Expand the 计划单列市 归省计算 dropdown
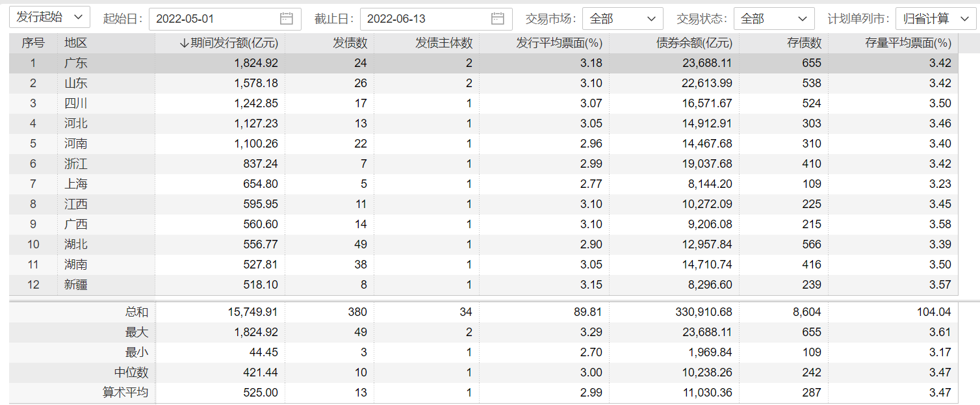This screenshot has width=980, height=405. point(935,19)
